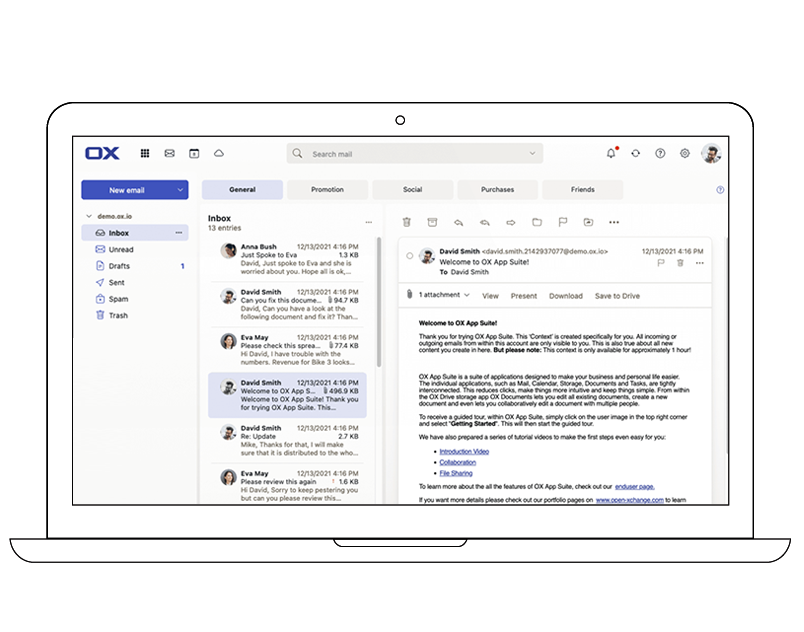Open the Collaboration link
804x632 pixels.
click(457, 462)
